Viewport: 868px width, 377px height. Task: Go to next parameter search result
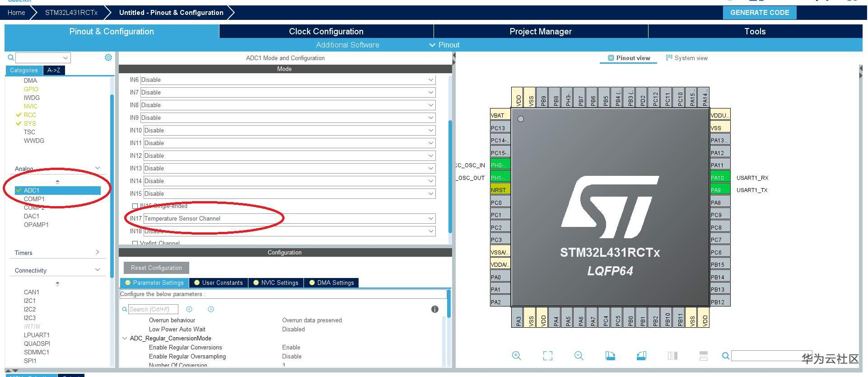coord(211,309)
